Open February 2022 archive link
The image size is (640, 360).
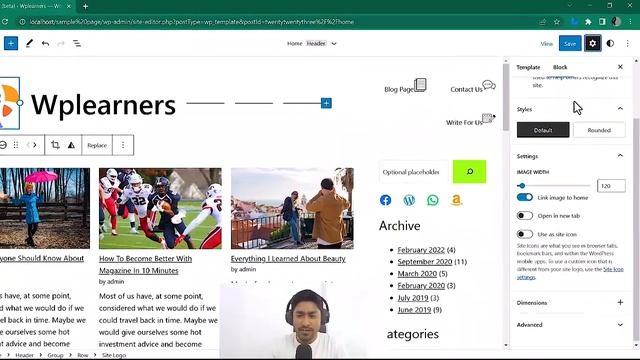pos(421,250)
